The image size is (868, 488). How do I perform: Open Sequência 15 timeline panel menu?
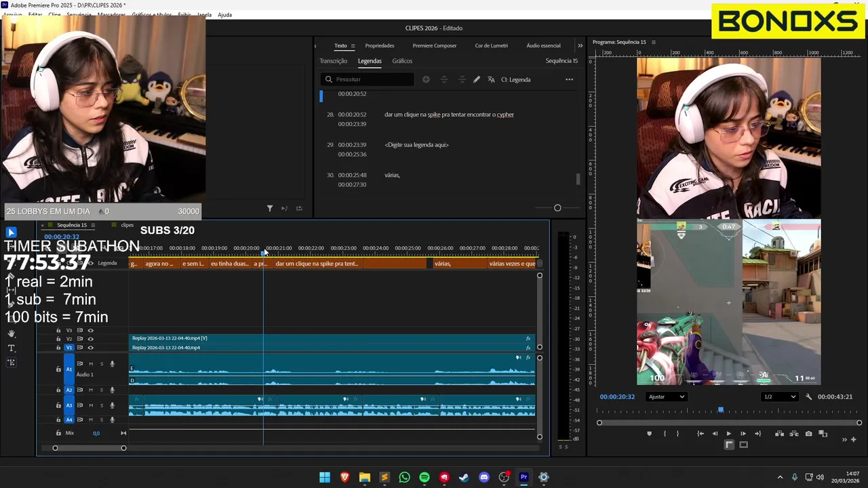[x=93, y=225]
